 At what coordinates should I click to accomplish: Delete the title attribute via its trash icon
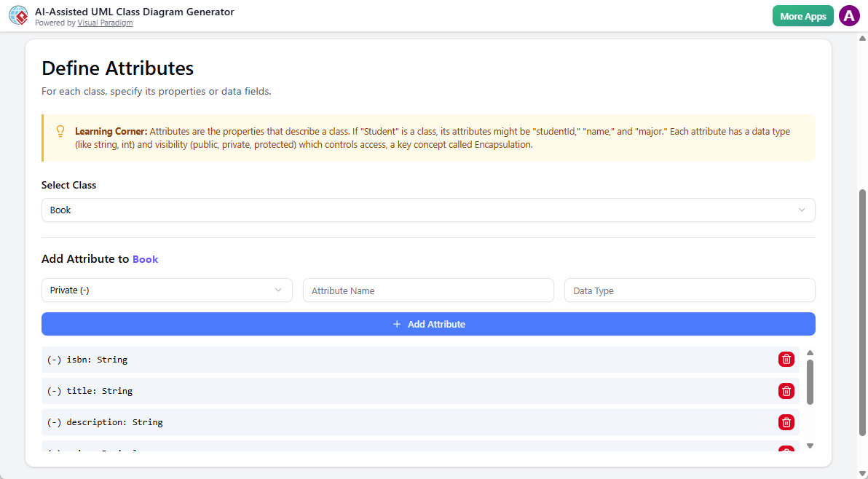786,391
